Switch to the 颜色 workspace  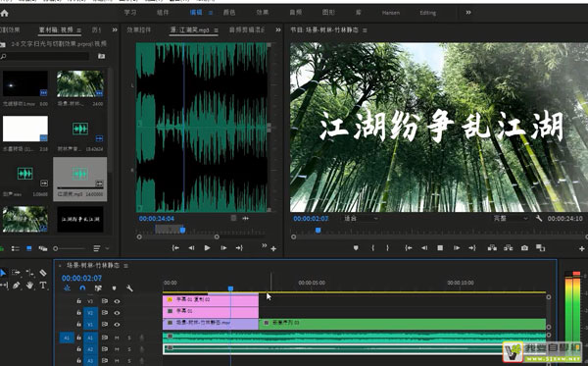click(x=229, y=13)
